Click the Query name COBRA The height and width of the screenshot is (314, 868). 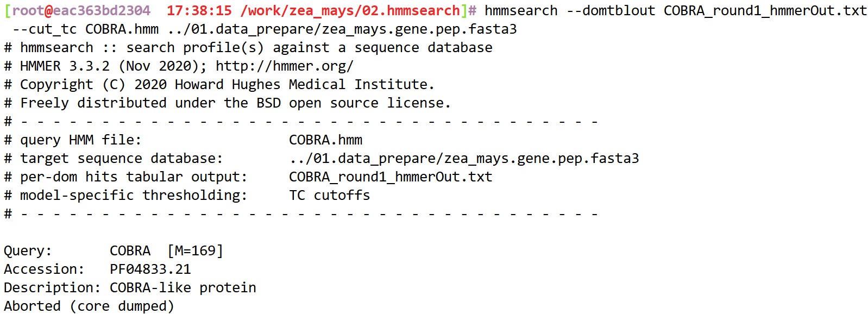tap(130, 251)
